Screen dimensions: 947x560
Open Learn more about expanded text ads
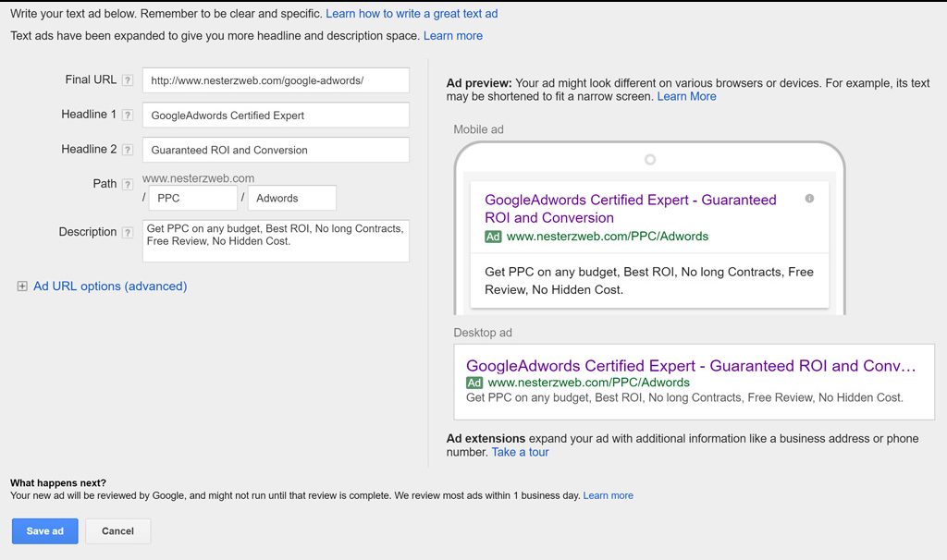pos(453,36)
